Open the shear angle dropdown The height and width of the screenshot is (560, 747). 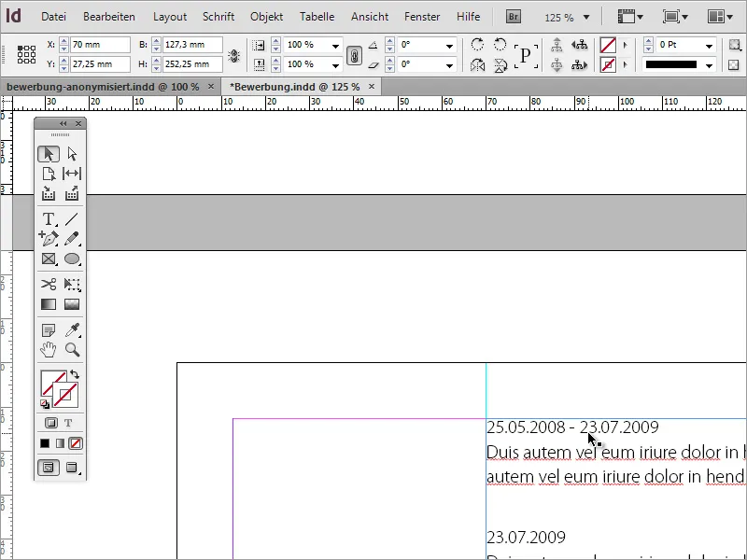click(x=449, y=64)
